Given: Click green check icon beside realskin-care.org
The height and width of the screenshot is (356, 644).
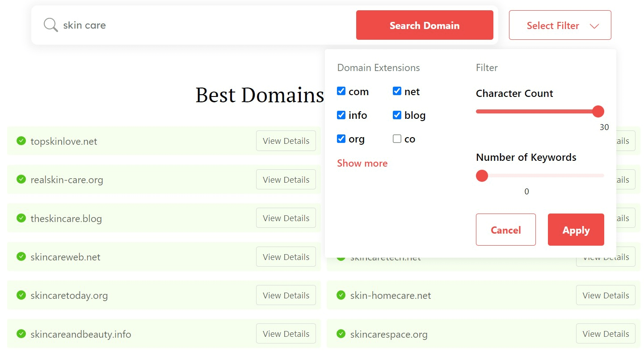Looking at the screenshot, I should (21, 180).
